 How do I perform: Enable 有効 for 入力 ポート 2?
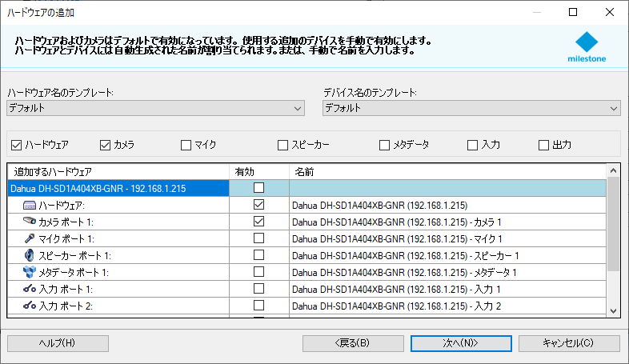coord(258,306)
